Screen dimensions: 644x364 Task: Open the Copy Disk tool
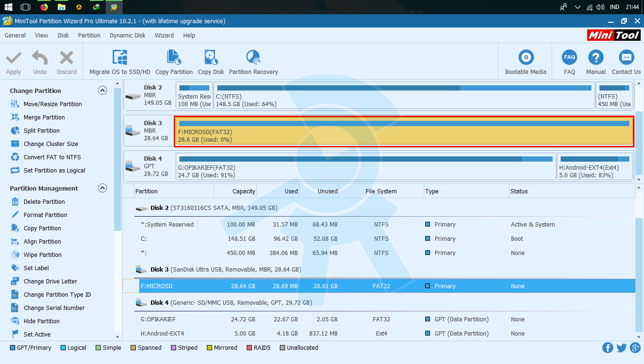211,61
